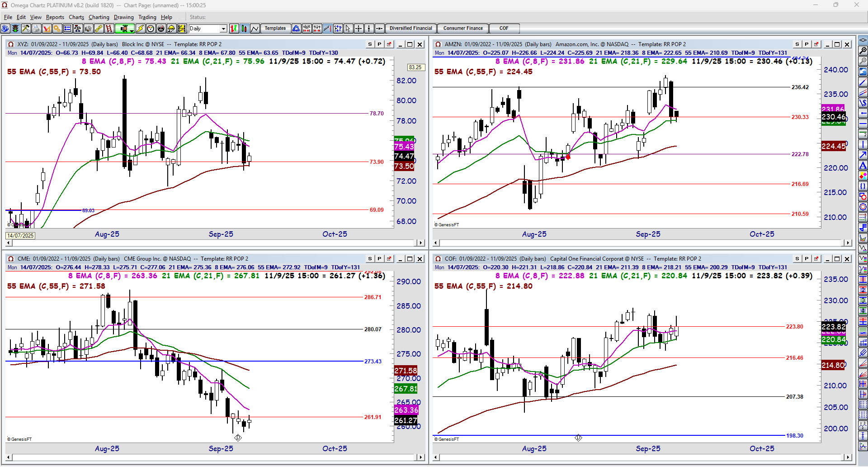Toggle the P button on COF chart
868x467 pixels.
(x=807, y=259)
